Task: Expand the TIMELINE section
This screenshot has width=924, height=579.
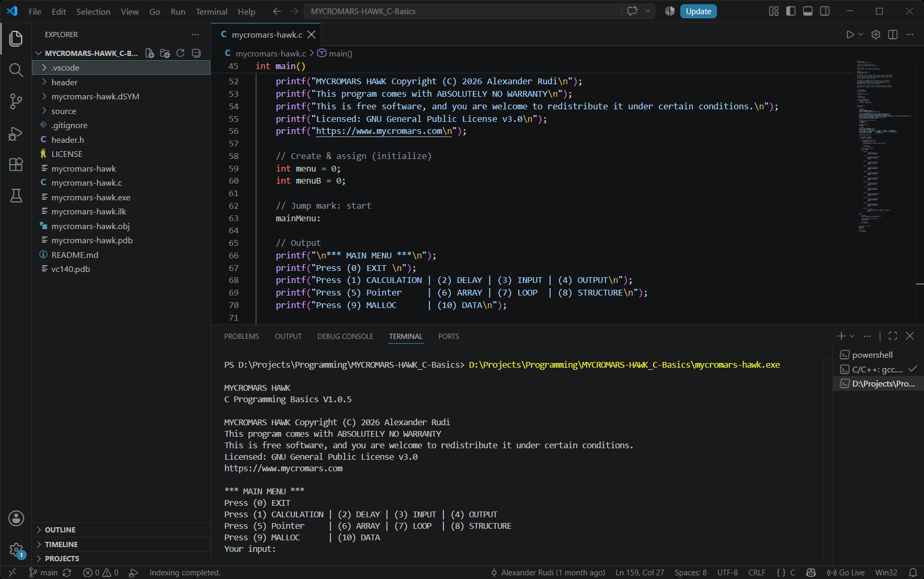Action: pyautogui.click(x=121, y=544)
